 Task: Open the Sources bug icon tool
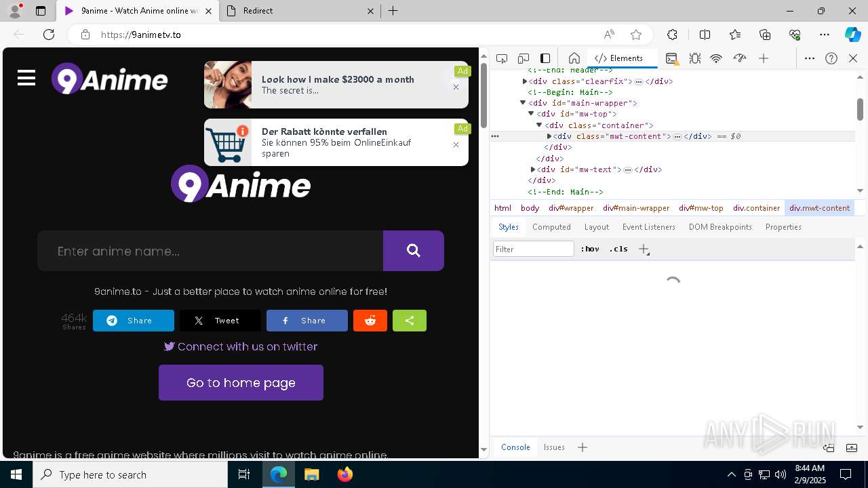pyautogui.click(x=694, y=58)
